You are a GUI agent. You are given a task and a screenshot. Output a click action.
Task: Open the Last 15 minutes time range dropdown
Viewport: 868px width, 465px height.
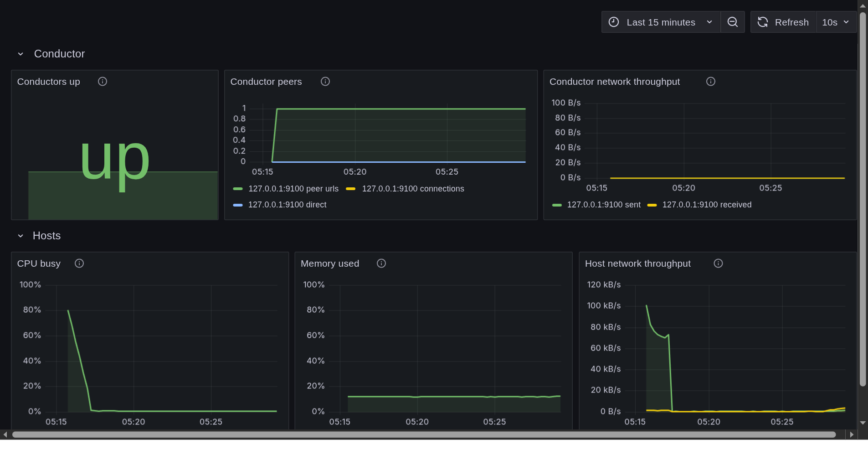(x=661, y=22)
